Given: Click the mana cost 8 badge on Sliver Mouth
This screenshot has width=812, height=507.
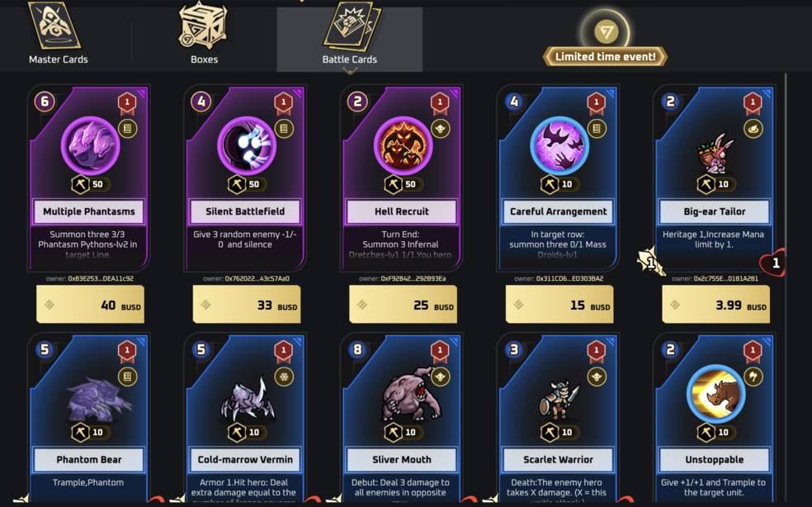Looking at the screenshot, I should pos(357,349).
